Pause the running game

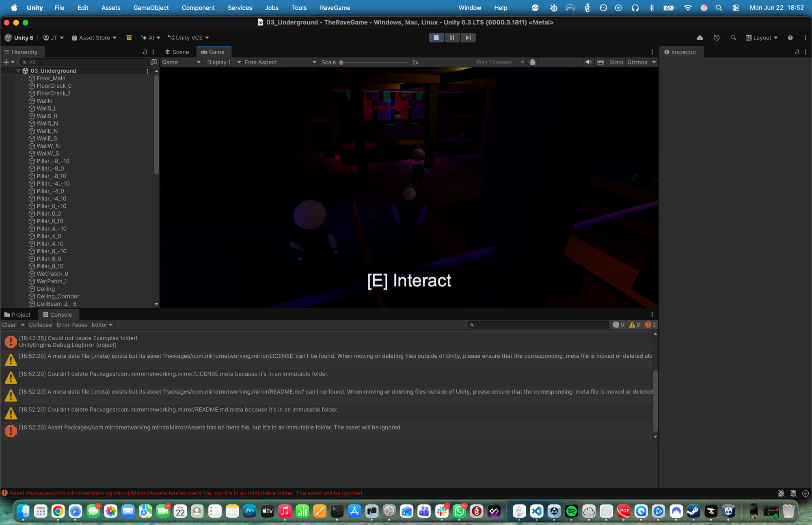pyautogui.click(x=452, y=38)
